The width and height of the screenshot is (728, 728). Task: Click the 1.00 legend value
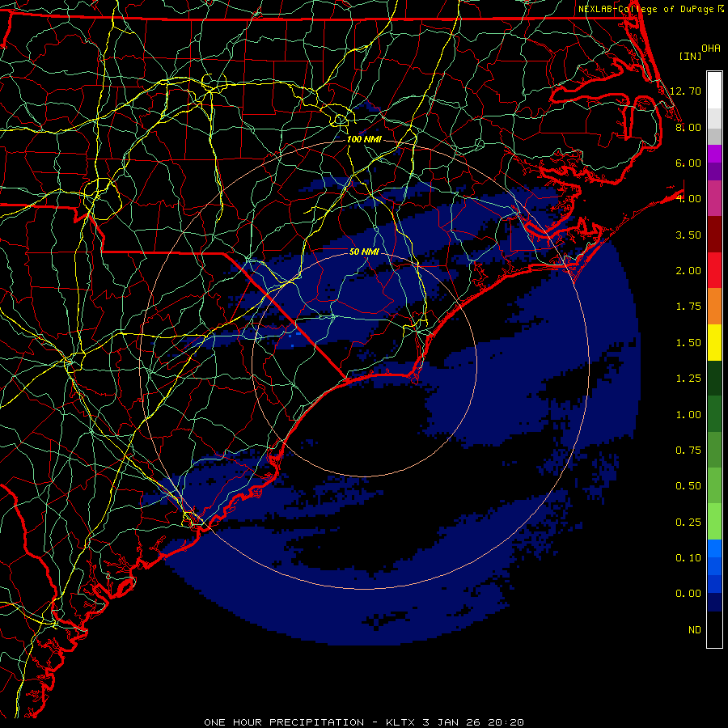pos(688,415)
